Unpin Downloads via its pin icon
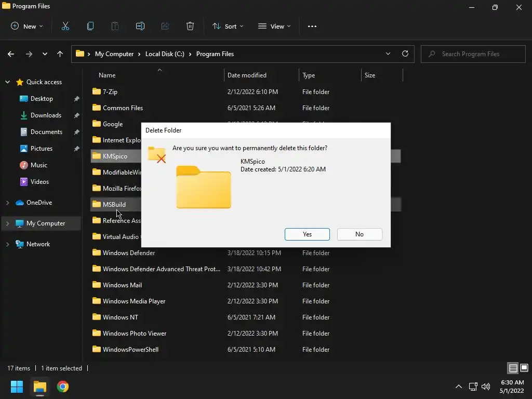Viewport: 532px width, 399px height. pos(77,115)
